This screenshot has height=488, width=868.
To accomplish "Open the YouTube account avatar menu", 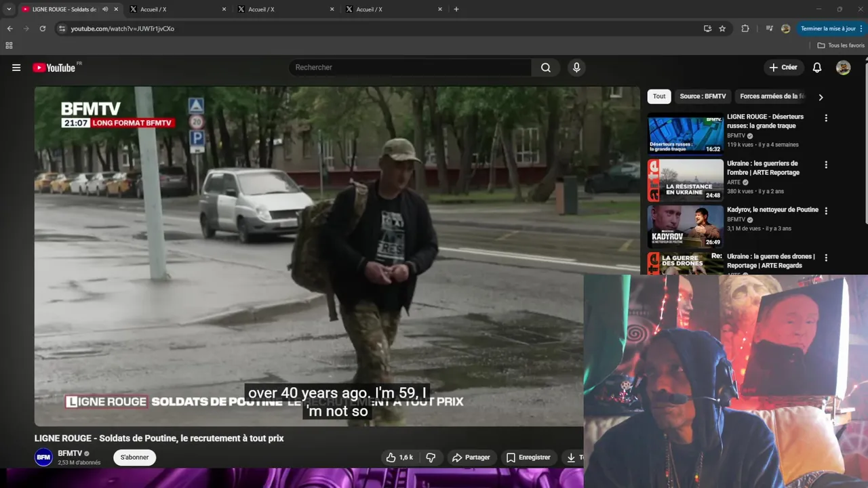I will pyautogui.click(x=843, y=68).
